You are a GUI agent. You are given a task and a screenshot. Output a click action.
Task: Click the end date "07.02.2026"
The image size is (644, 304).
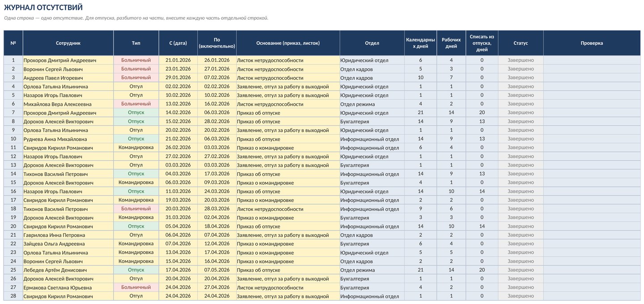pyautogui.click(x=217, y=78)
